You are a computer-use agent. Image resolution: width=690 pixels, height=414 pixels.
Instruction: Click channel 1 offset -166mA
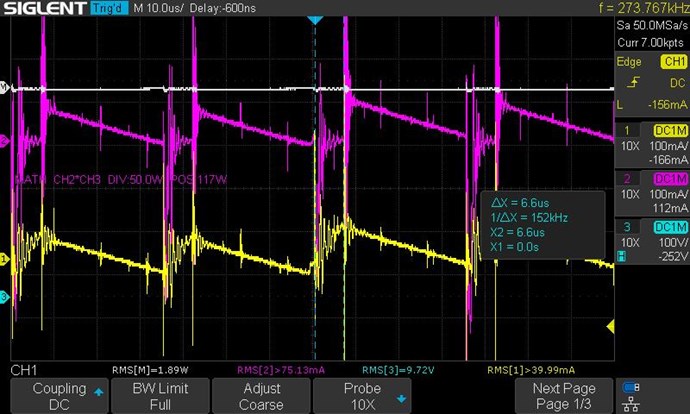[668, 160]
